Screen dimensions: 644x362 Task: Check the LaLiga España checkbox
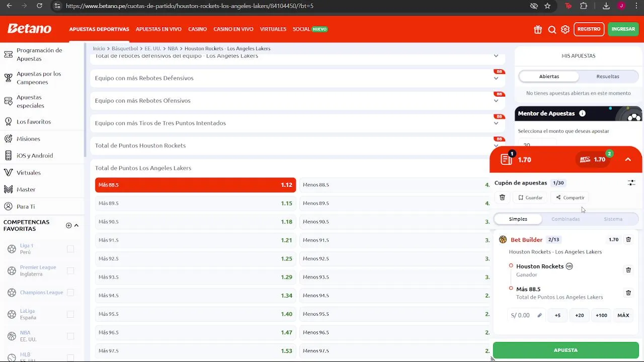(70, 314)
